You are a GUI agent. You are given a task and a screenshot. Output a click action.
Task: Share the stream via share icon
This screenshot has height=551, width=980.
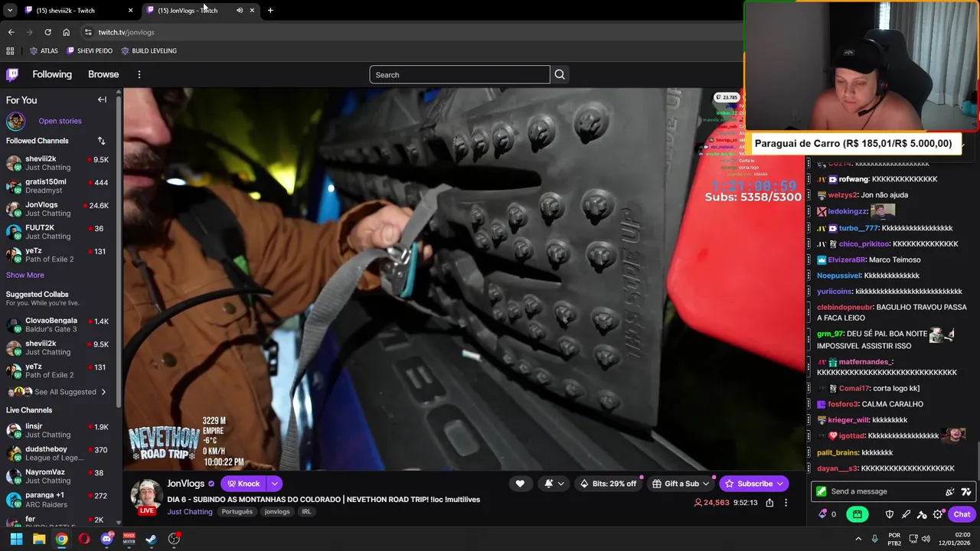(x=769, y=503)
